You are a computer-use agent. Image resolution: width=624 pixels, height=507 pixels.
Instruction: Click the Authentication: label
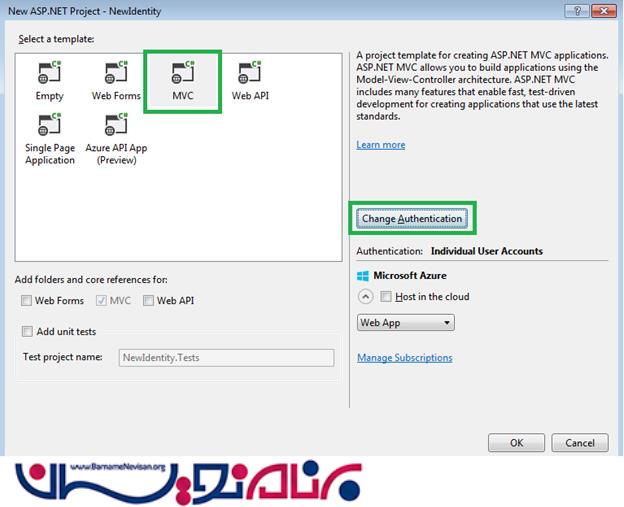tap(390, 251)
